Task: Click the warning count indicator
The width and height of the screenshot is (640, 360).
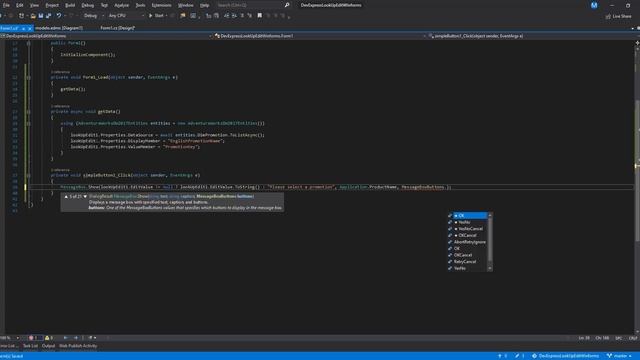Action: (x=49, y=338)
